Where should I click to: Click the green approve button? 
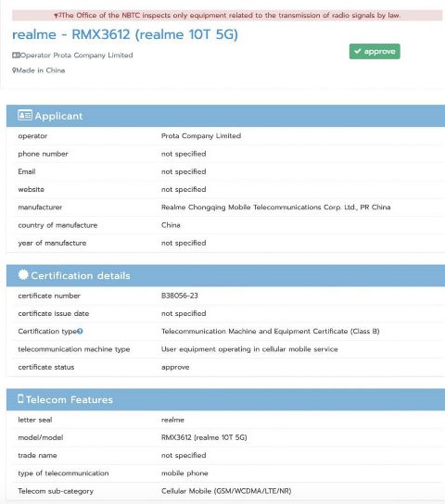tap(375, 52)
